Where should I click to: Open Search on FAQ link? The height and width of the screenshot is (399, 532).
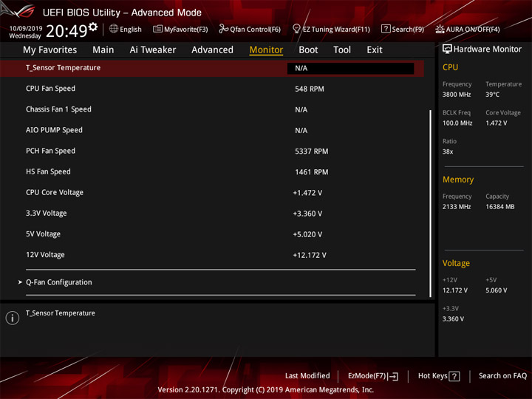pos(502,375)
